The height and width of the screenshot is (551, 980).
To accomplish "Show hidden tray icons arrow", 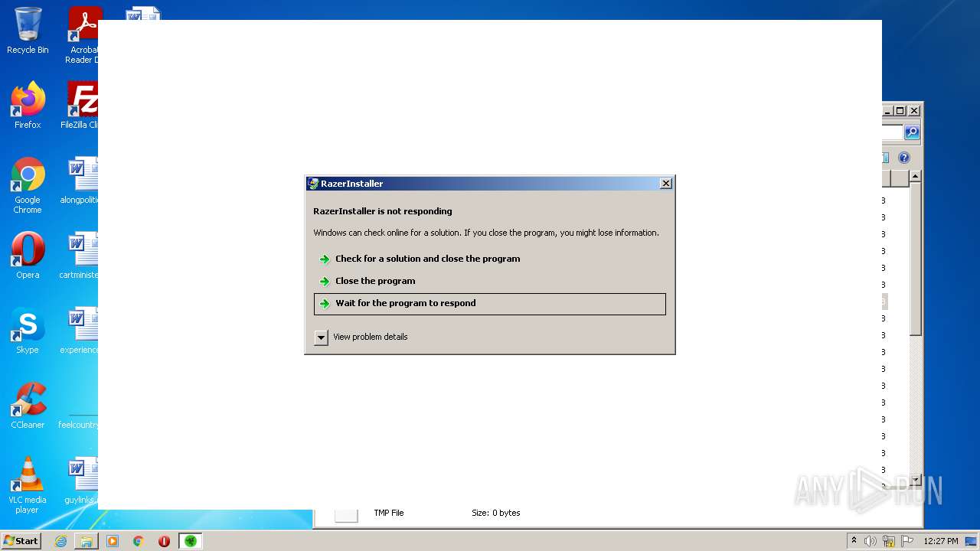I will pyautogui.click(x=854, y=541).
